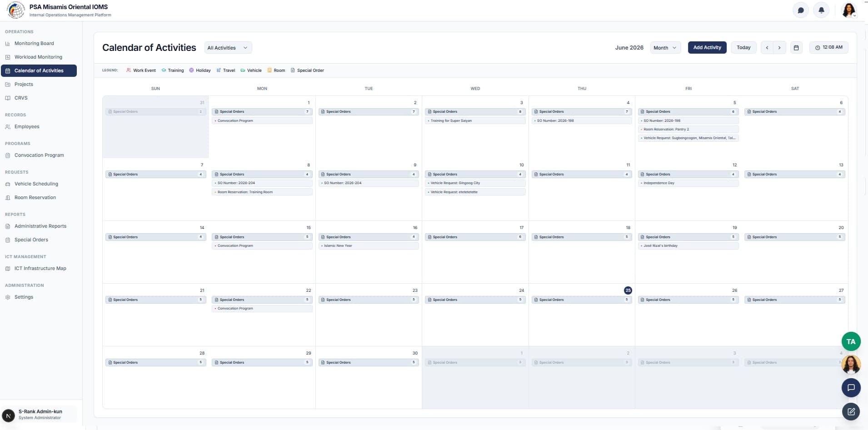Image resolution: width=868 pixels, height=430 pixels.
Task: Go to previous month arrow
Action: click(x=767, y=48)
